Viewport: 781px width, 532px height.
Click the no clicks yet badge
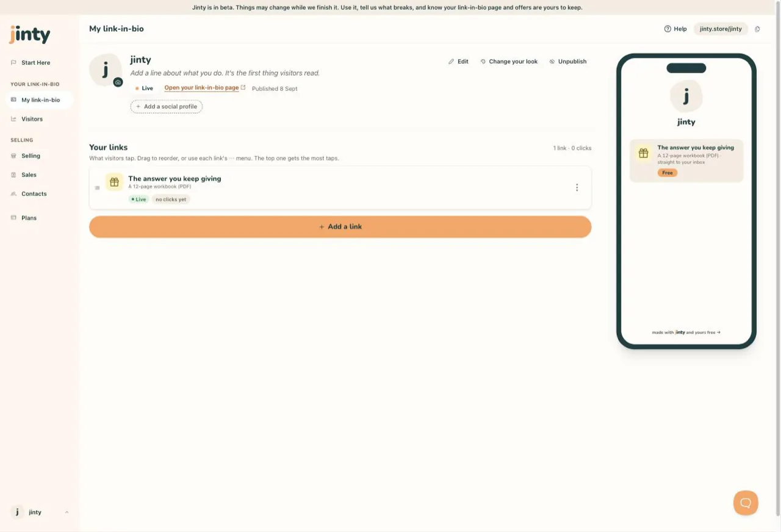coord(171,199)
